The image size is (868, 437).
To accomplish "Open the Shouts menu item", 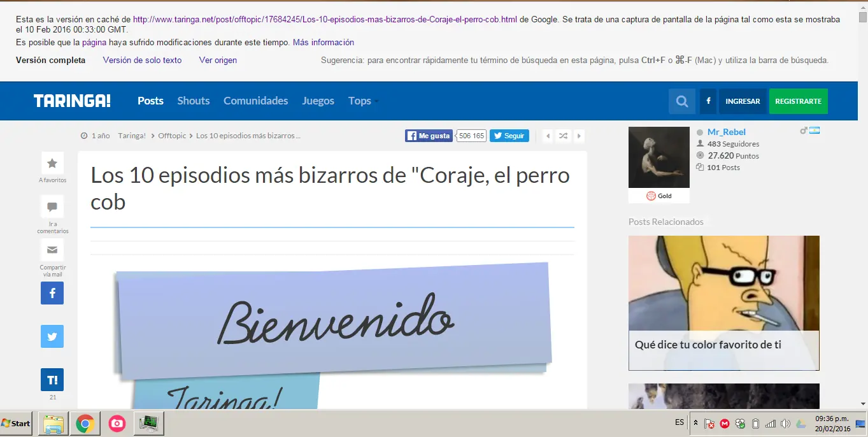I will pyautogui.click(x=194, y=101).
